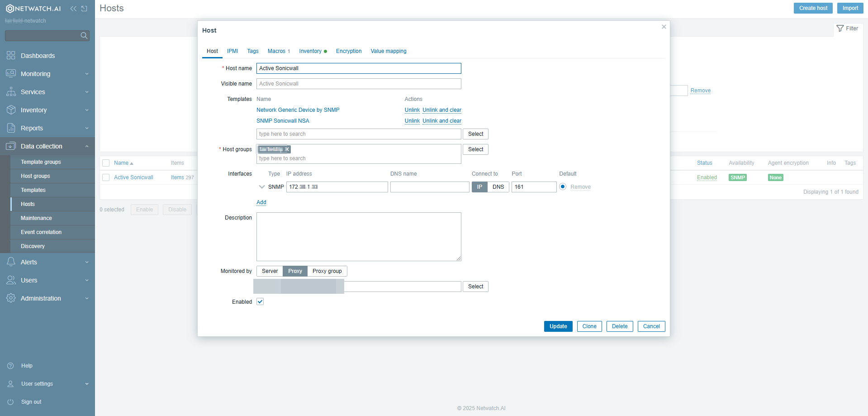Click the Update button to save the host
This screenshot has height=416, width=868.
(558, 326)
